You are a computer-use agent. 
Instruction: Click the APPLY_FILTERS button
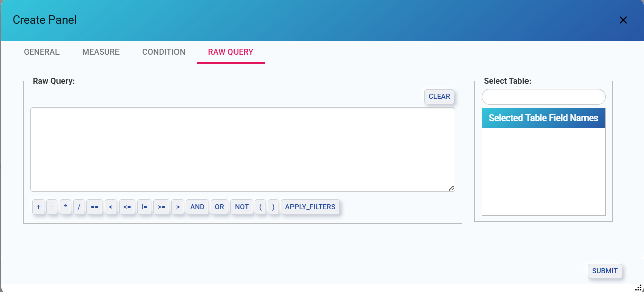tap(310, 207)
